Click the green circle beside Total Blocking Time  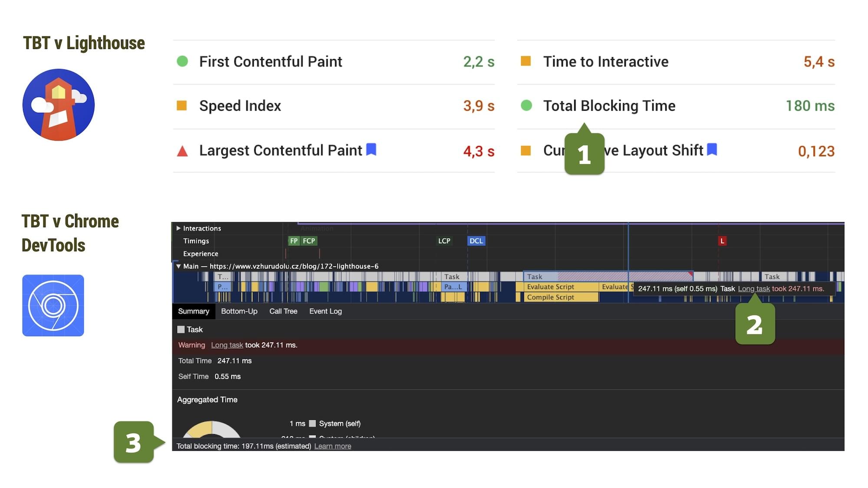coord(526,105)
